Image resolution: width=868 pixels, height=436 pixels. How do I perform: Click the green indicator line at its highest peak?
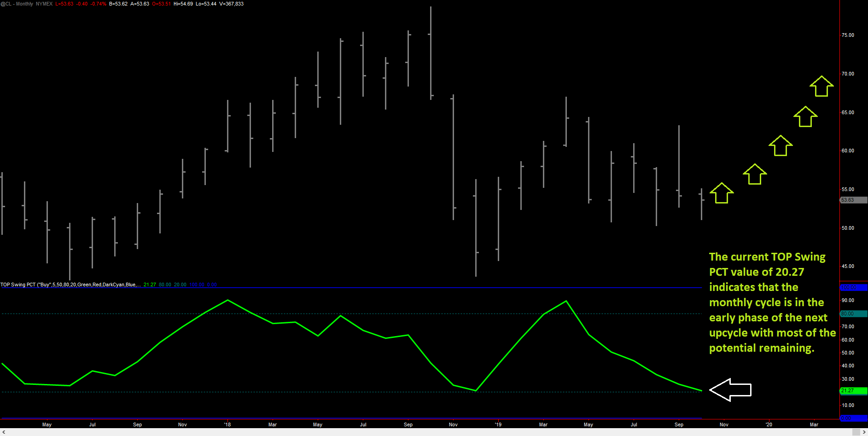click(x=228, y=300)
